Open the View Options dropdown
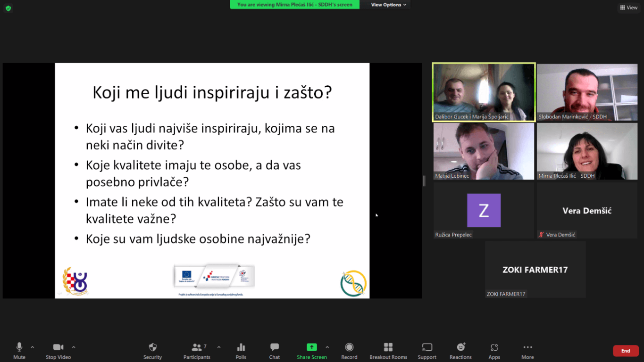The height and width of the screenshot is (362, 644). coord(389,5)
